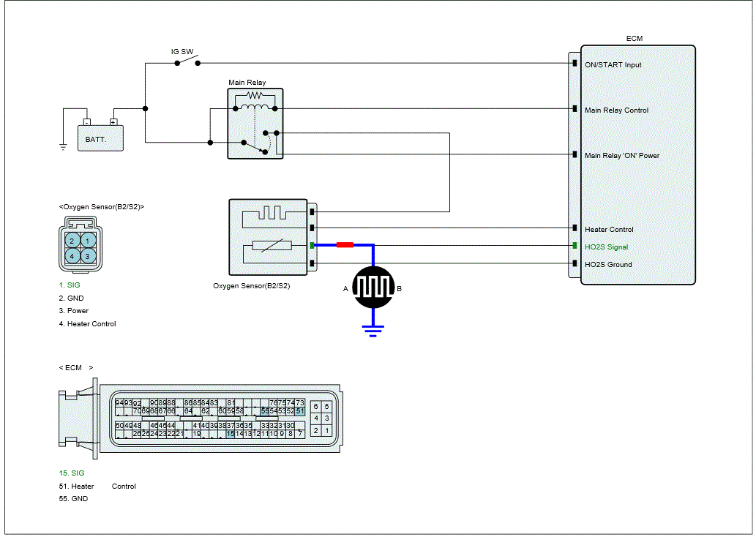
Task: Select the Main Relay box
Action: (x=255, y=124)
